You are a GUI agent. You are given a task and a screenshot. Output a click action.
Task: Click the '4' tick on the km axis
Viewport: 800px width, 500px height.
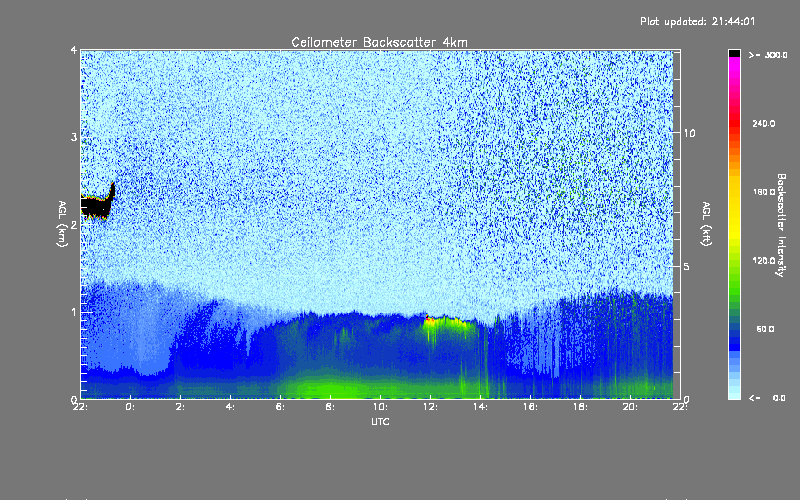[x=74, y=51]
